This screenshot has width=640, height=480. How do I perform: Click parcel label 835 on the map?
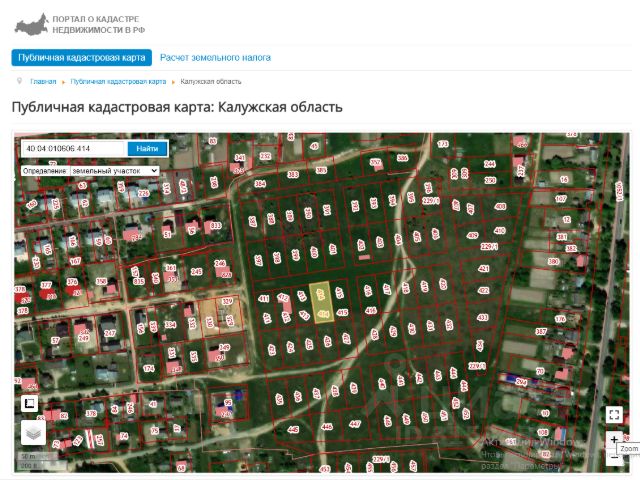(139, 281)
